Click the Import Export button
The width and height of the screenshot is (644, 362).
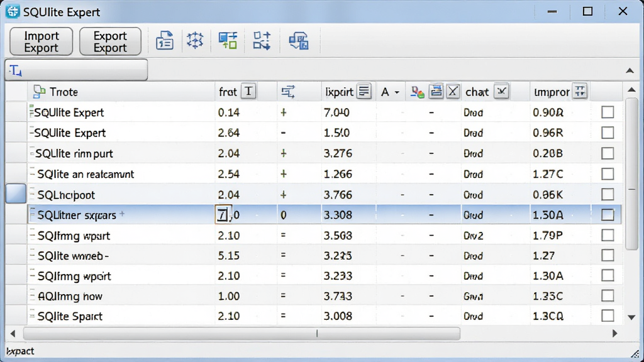(41, 41)
